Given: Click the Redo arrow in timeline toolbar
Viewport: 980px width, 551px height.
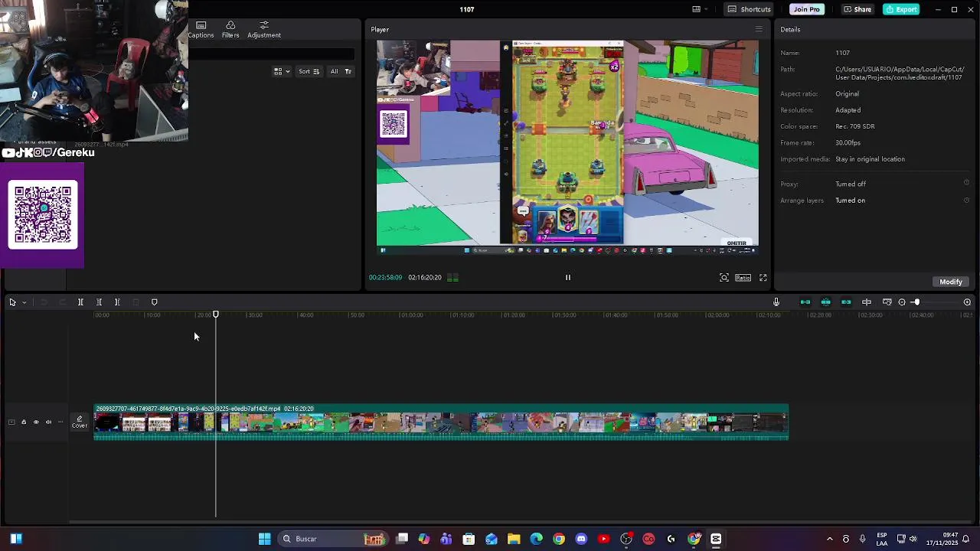Looking at the screenshot, I should 63,302.
